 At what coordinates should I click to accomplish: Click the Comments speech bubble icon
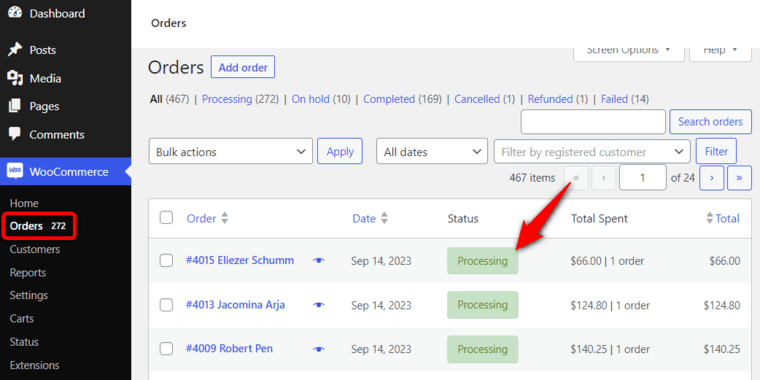tap(15, 134)
